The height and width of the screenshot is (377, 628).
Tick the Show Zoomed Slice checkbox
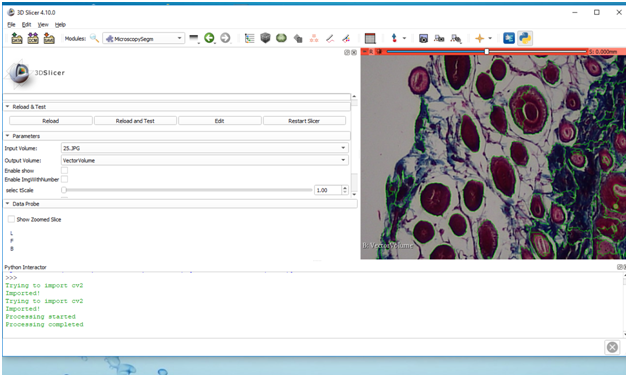pyautogui.click(x=11, y=219)
